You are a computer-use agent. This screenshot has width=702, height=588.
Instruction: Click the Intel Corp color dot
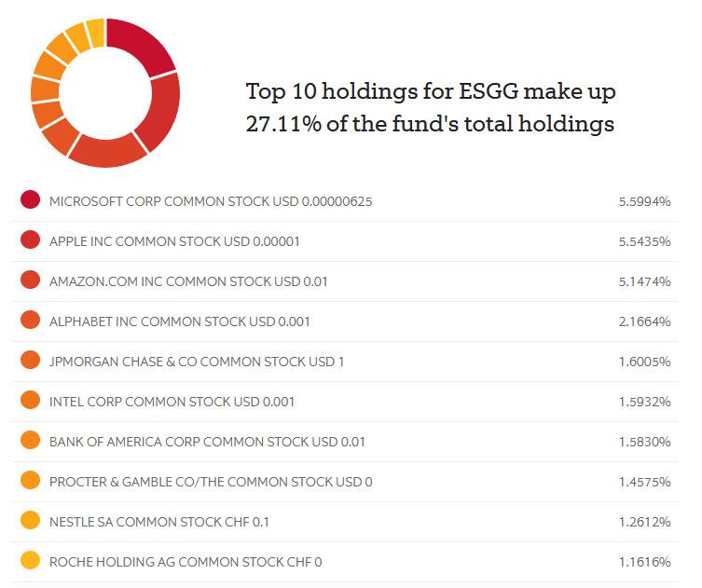[x=30, y=401]
